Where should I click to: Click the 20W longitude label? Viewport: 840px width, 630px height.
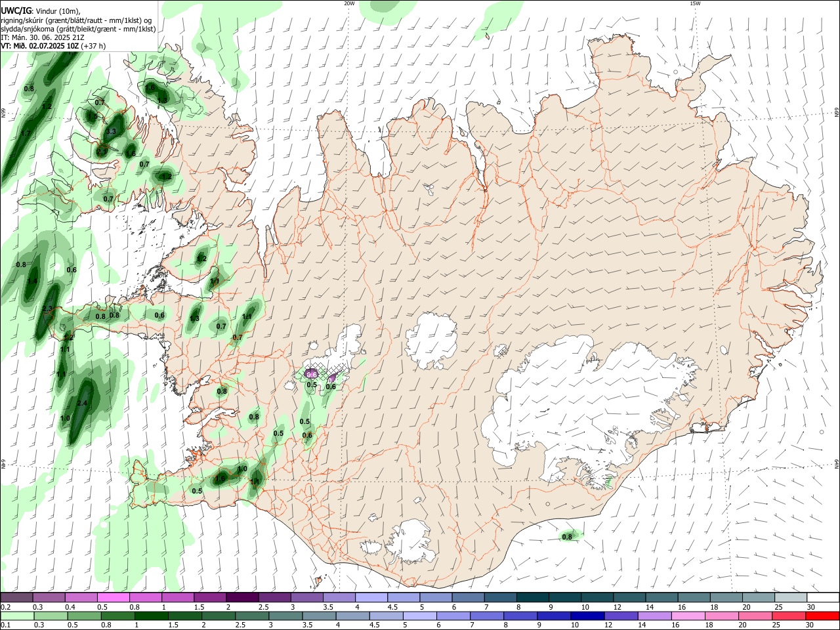pos(350,3)
